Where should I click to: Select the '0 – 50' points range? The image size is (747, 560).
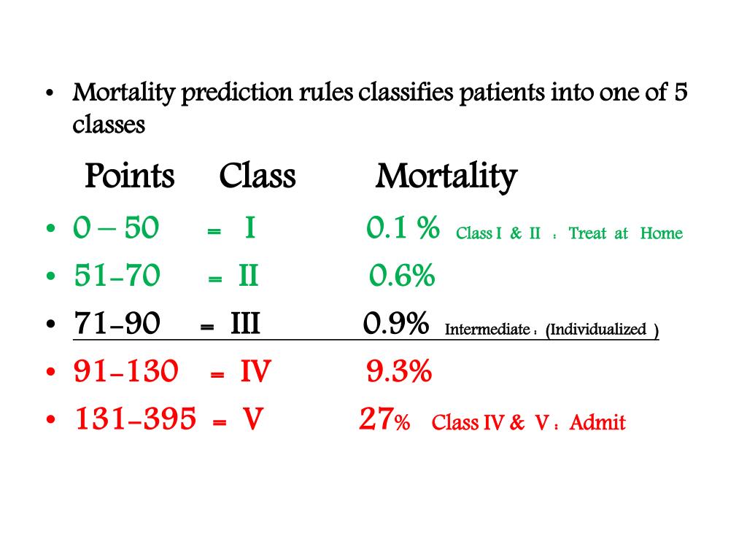coord(115,229)
